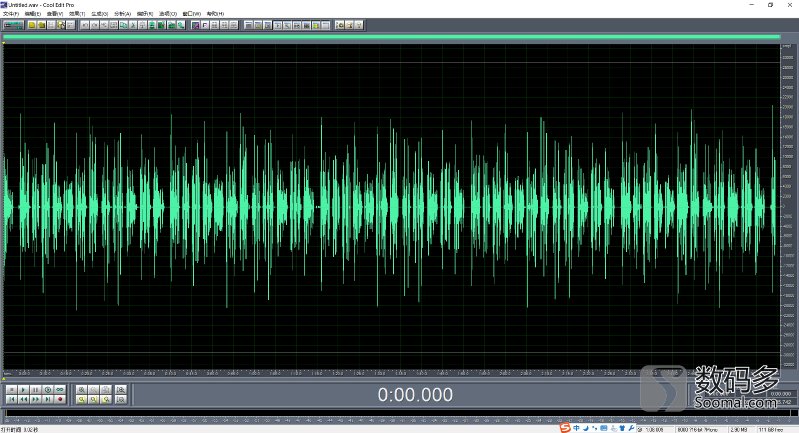This screenshot has width=799, height=433.
Task: Click the Zoom In horizontally magnifier icon
Action: click(82, 388)
